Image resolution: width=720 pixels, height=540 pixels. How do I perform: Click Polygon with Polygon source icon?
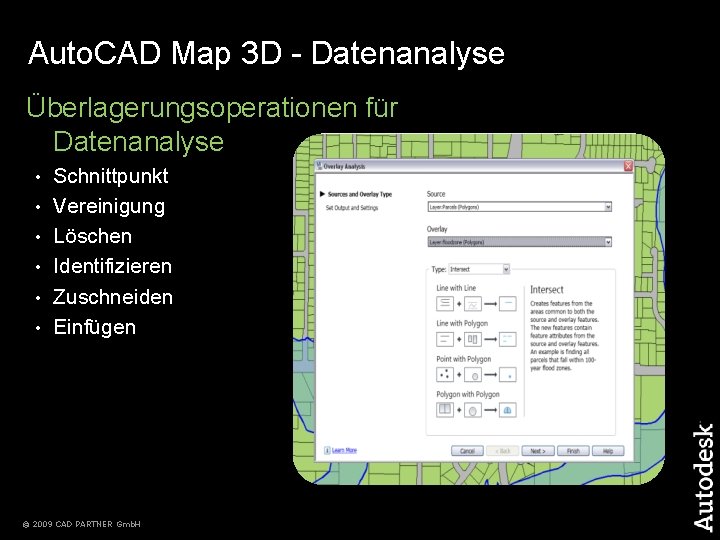[444, 410]
